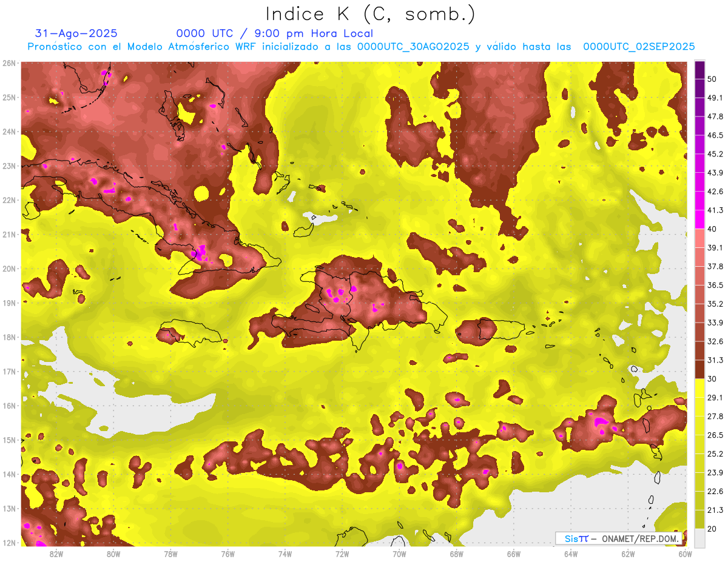Viewport: 728px width, 562px height.
Task: Click the colorbar label '35.2'
Action: [716, 304]
